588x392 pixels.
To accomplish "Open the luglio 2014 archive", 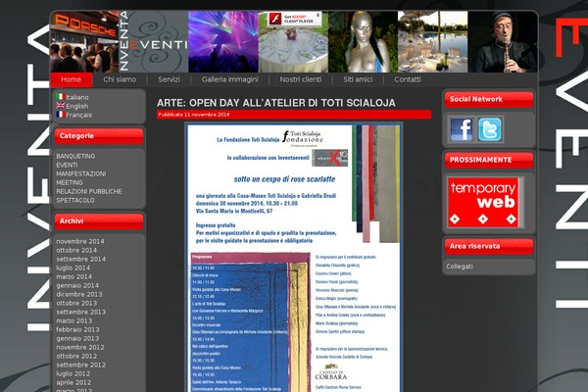I will tap(73, 268).
